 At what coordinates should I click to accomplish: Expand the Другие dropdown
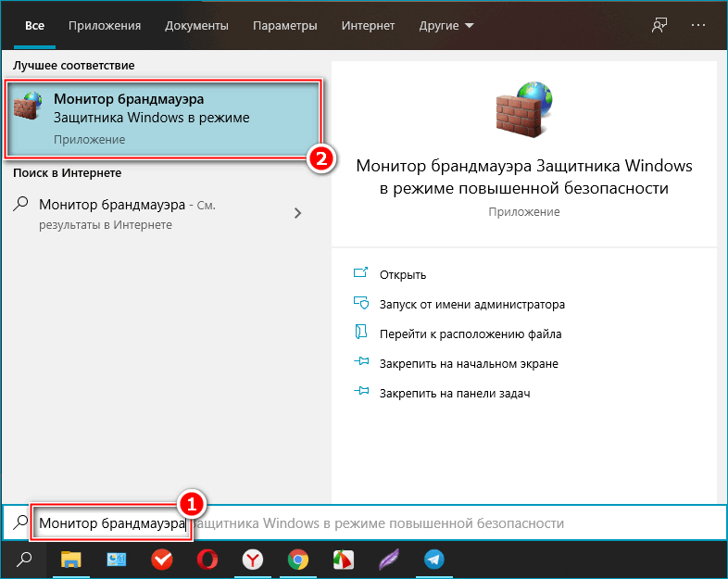[446, 26]
